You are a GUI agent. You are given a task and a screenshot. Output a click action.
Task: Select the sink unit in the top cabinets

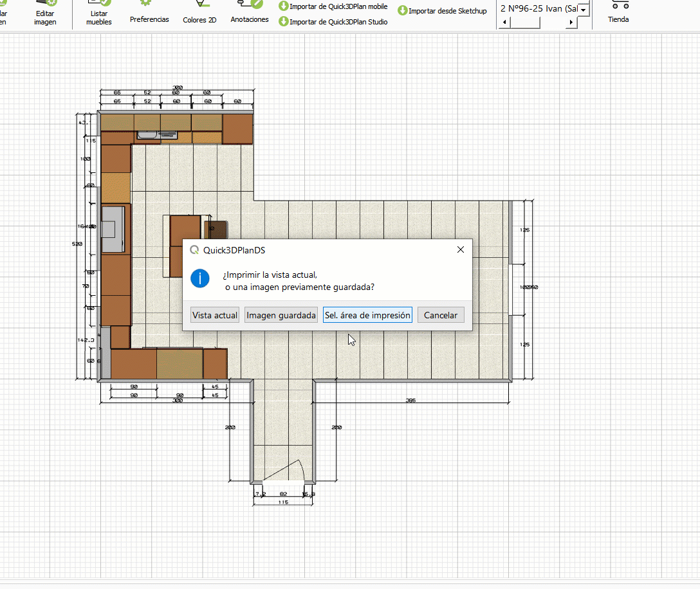pyautogui.click(x=156, y=136)
